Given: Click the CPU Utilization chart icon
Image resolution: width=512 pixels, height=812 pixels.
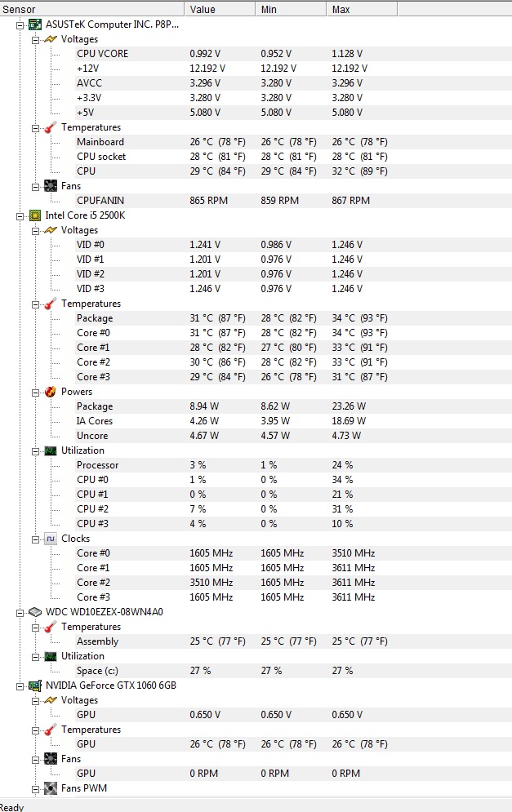Looking at the screenshot, I should (51, 450).
